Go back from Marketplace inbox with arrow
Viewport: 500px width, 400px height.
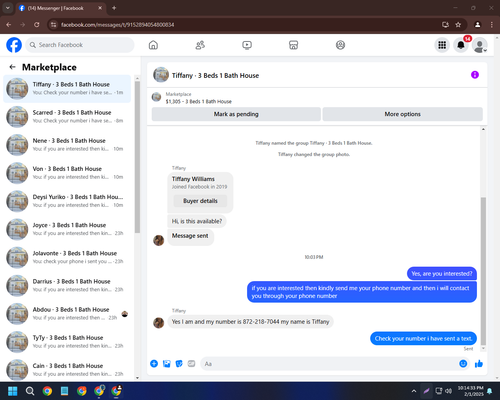13,67
